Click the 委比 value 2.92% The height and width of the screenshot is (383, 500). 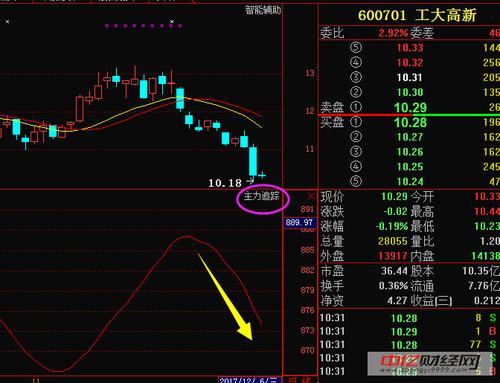tap(393, 33)
